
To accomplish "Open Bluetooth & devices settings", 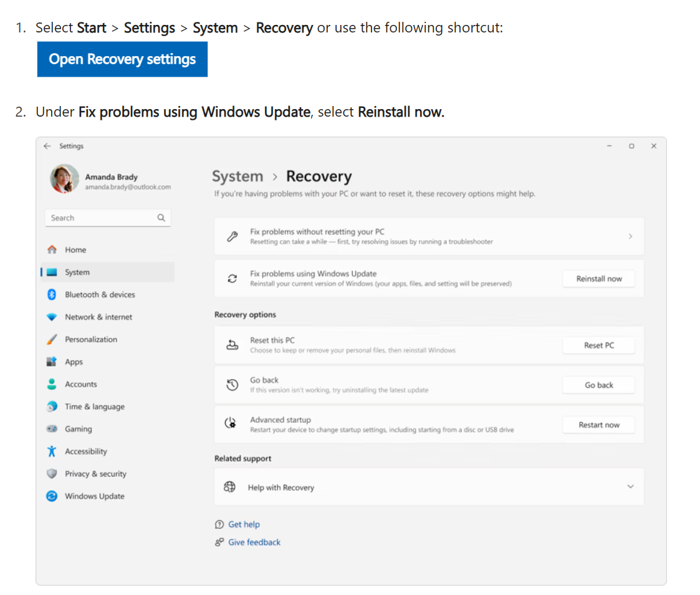I will point(108,294).
